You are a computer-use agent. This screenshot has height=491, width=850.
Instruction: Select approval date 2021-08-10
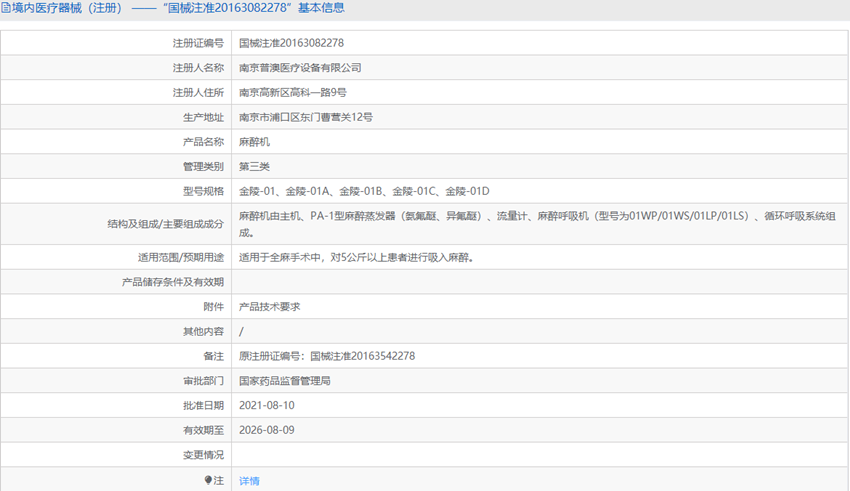coord(267,405)
